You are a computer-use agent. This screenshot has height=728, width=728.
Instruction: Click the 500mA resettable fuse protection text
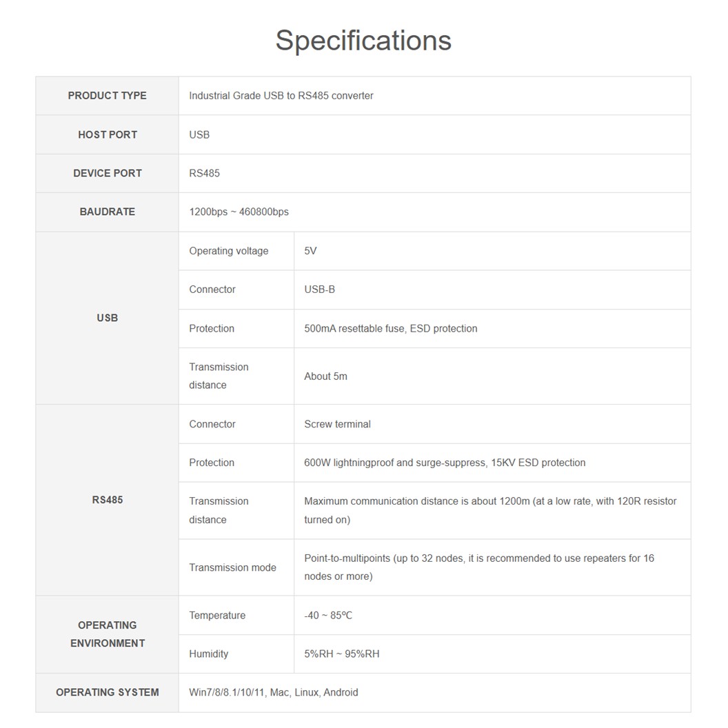[390, 328]
